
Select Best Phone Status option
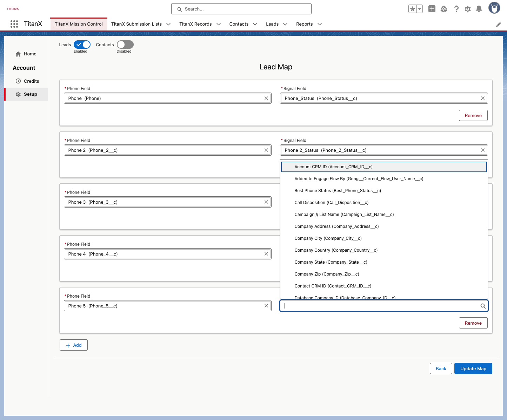tap(384, 191)
